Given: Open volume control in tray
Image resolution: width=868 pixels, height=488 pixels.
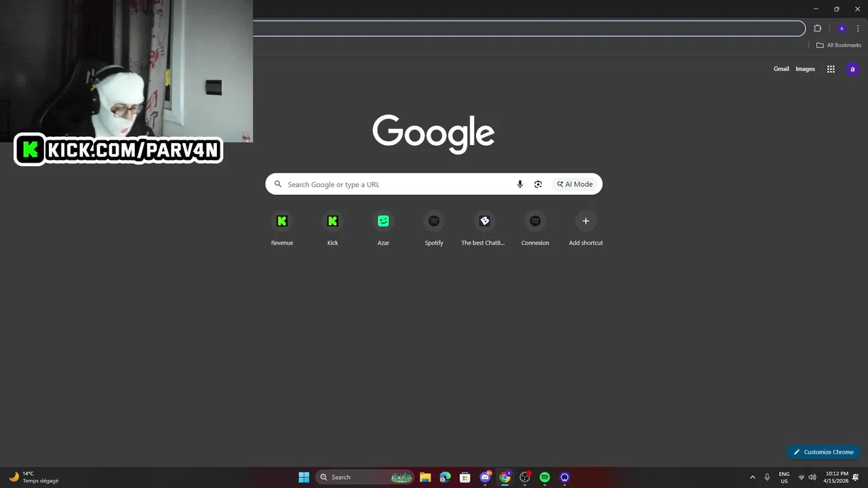Looking at the screenshot, I should click(812, 477).
